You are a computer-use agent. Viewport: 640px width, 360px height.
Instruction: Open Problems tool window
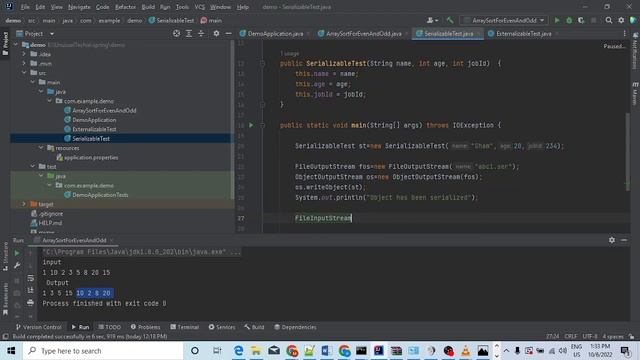pos(145,327)
